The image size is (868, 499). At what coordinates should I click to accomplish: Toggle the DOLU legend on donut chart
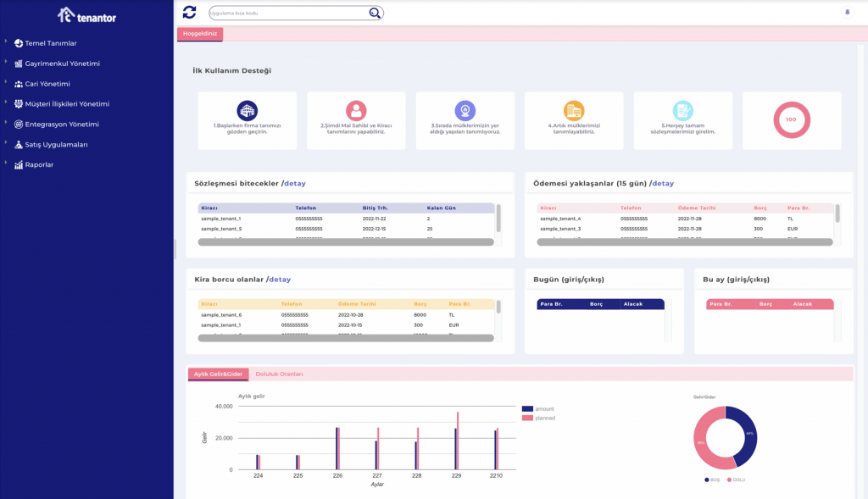coord(735,480)
